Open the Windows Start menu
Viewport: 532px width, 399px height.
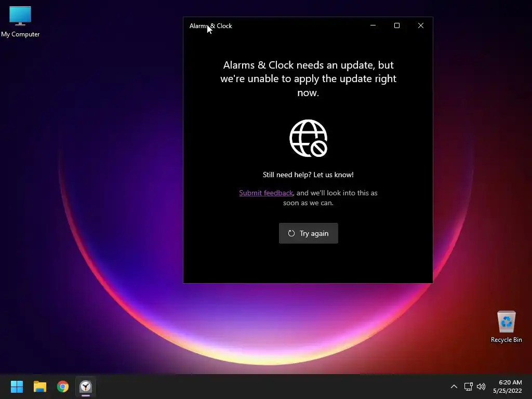point(17,387)
